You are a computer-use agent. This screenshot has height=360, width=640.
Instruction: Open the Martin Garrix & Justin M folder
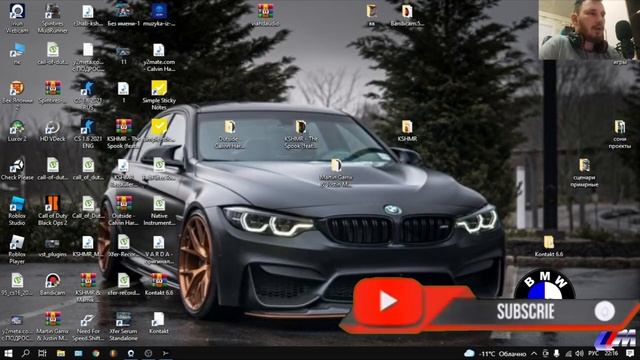click(336, 173)
